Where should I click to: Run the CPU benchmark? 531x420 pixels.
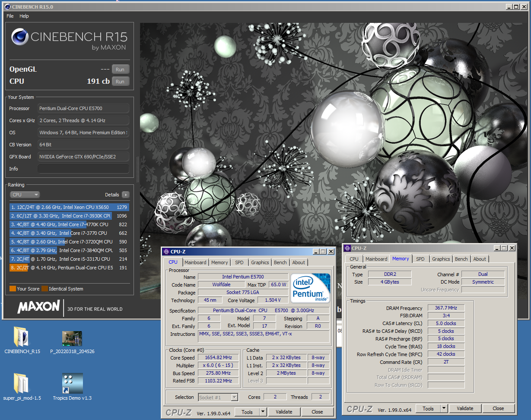click(120, 82)
